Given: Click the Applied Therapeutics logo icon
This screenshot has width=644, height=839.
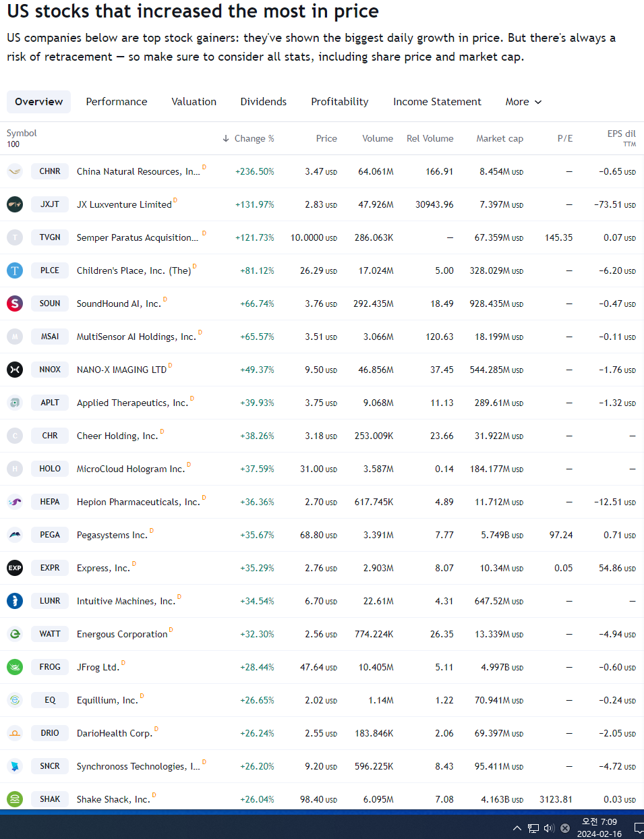Looking at the screenshot, I should tap(15, 403).
